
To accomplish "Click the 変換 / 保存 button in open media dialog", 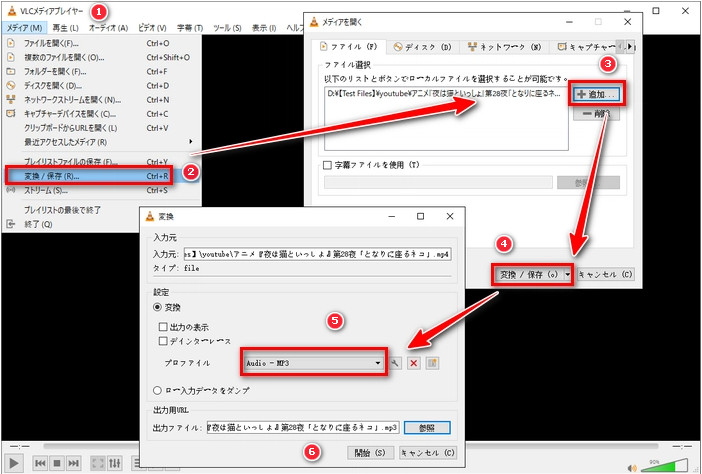I will pos(528,274).
